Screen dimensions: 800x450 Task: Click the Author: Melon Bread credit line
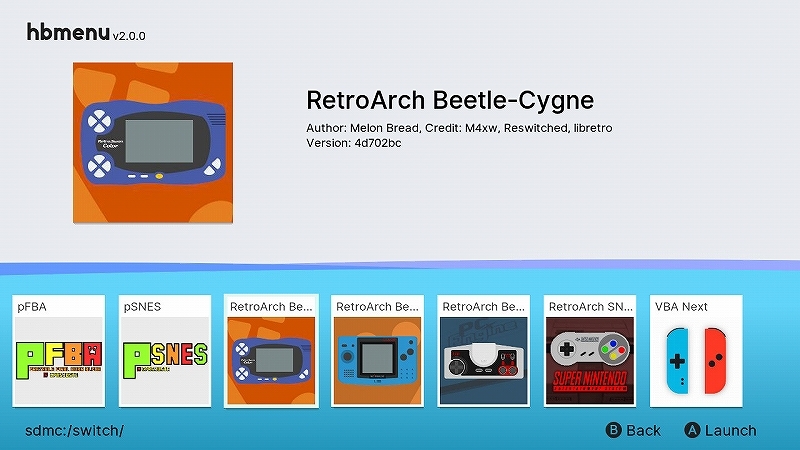(x=459, y=128)
